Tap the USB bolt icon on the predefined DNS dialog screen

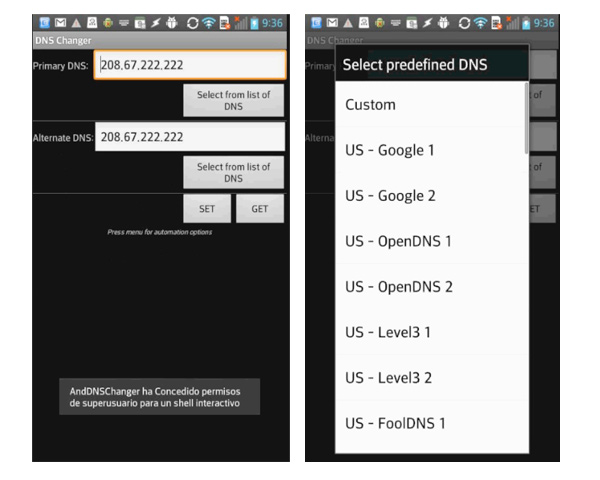click(x=427, y=23)
